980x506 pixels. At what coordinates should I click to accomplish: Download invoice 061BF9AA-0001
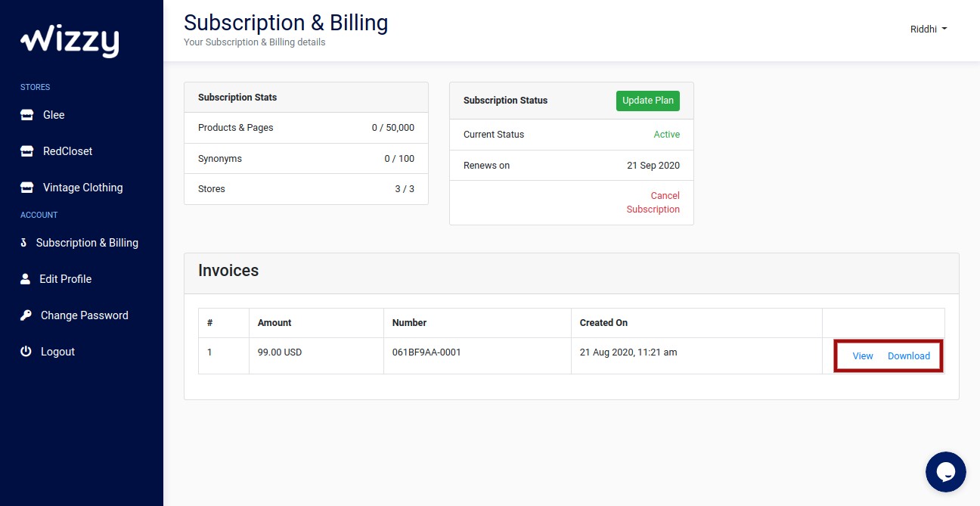[x=909, y=356]
